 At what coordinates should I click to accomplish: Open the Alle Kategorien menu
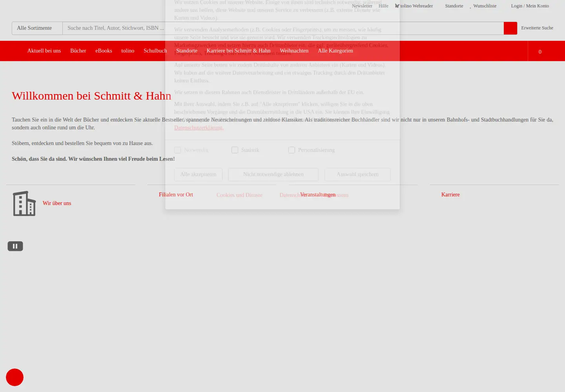335,51
